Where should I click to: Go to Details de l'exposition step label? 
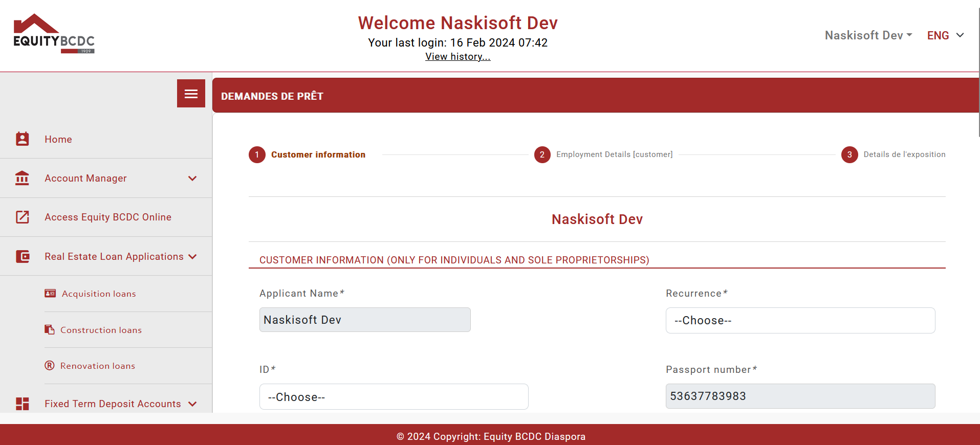coord(905,154)
